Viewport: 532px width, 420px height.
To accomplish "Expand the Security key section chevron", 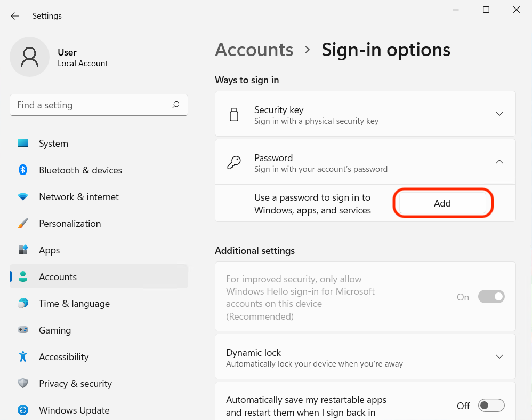I will (499, 114).
